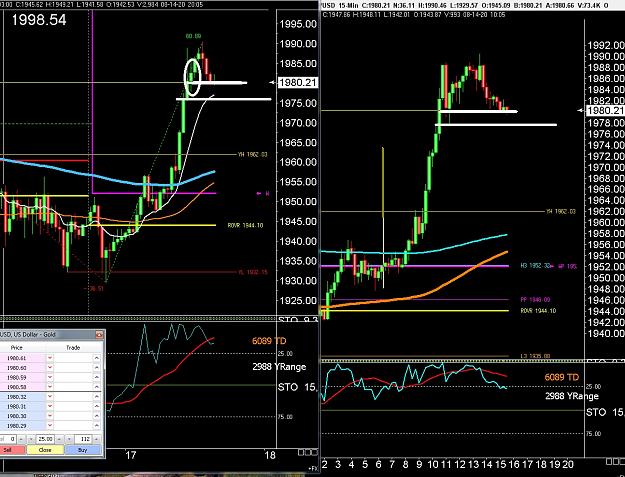Click the 25.00 value input field

coord(45,439)
